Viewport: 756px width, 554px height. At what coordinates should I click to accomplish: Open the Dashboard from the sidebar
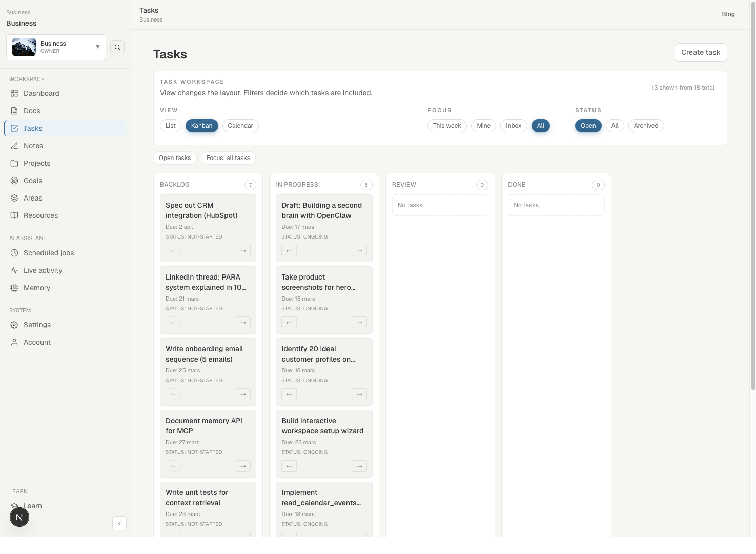click(14, 93)
